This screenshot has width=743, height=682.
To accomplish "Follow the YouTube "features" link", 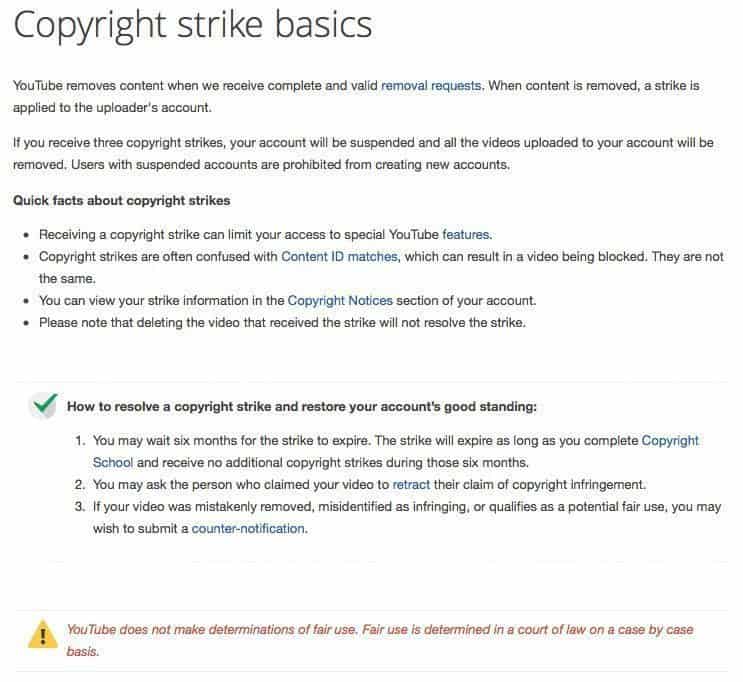I will coord(466,234).
